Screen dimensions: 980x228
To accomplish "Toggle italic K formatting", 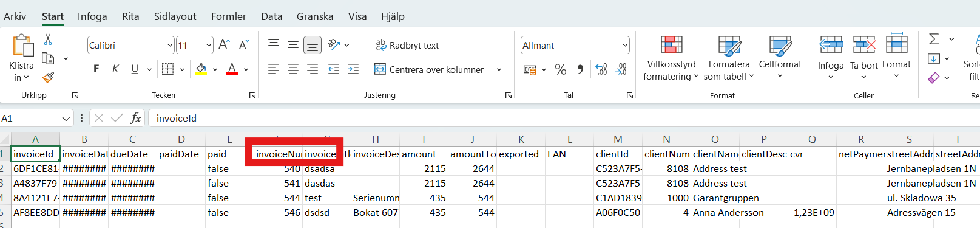I will point(115,69).
